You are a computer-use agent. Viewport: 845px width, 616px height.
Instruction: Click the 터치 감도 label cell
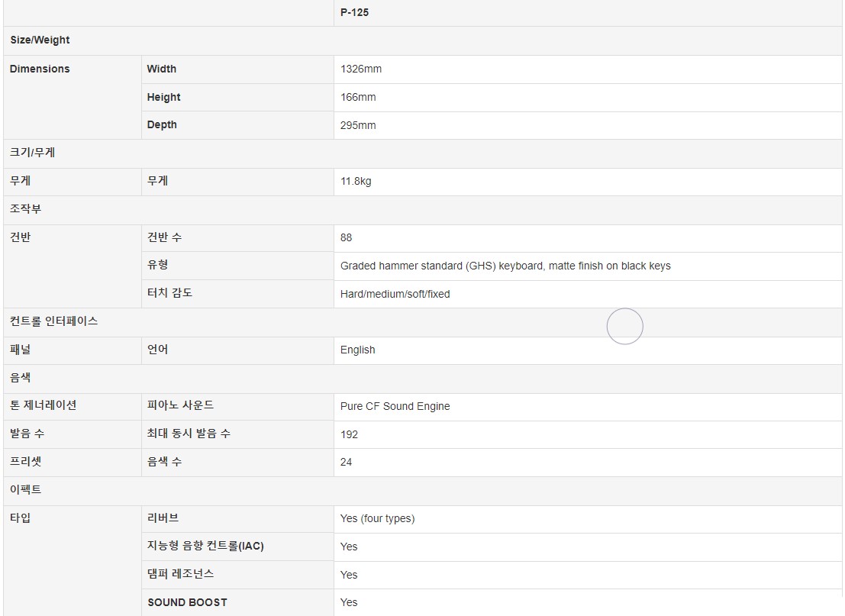(x=237, y=294)
